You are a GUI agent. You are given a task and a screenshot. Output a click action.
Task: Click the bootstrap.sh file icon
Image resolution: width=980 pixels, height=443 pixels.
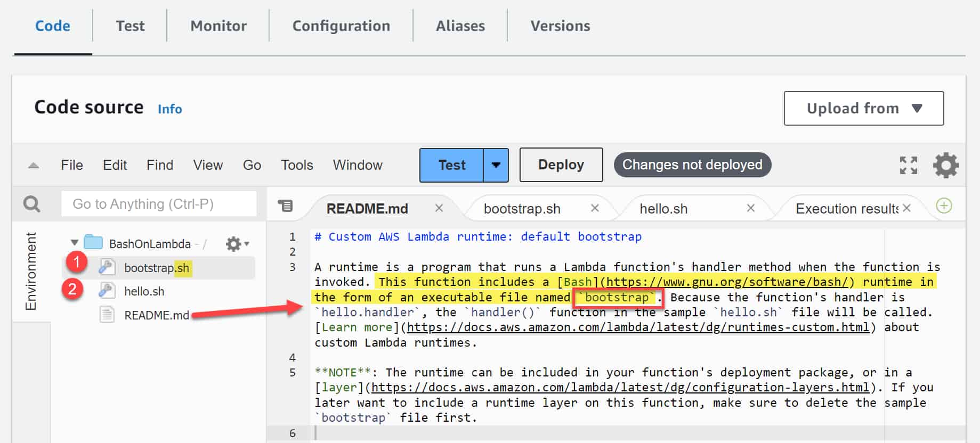(107, 267)
